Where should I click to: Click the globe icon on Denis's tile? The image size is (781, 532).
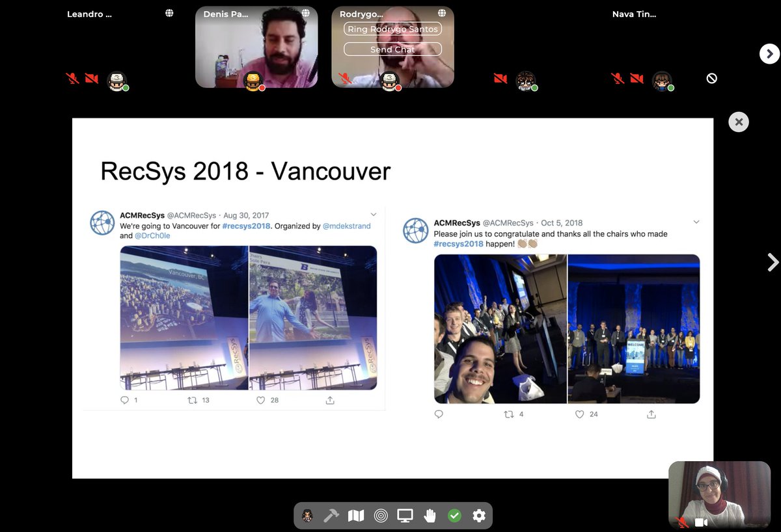click(306, 13)
